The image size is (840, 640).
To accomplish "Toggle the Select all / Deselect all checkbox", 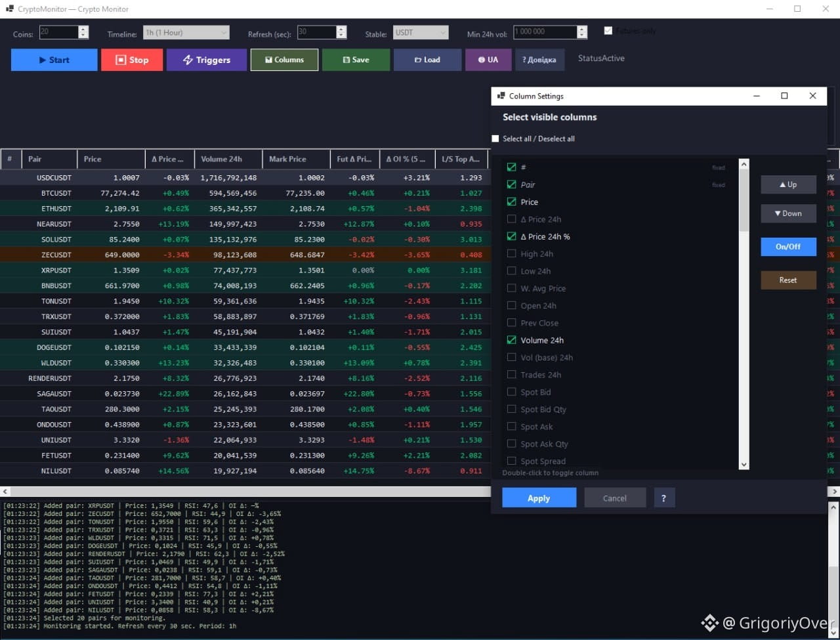I will pos(495,139).
